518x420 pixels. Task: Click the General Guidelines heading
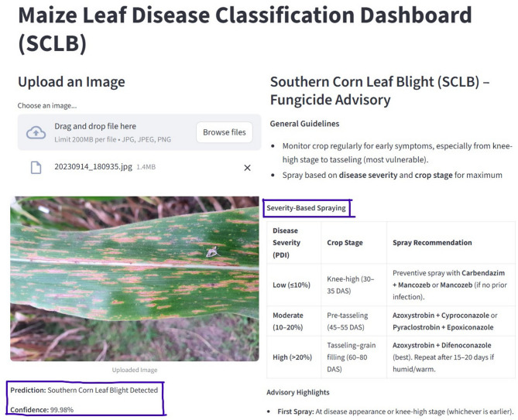[304, 124]
